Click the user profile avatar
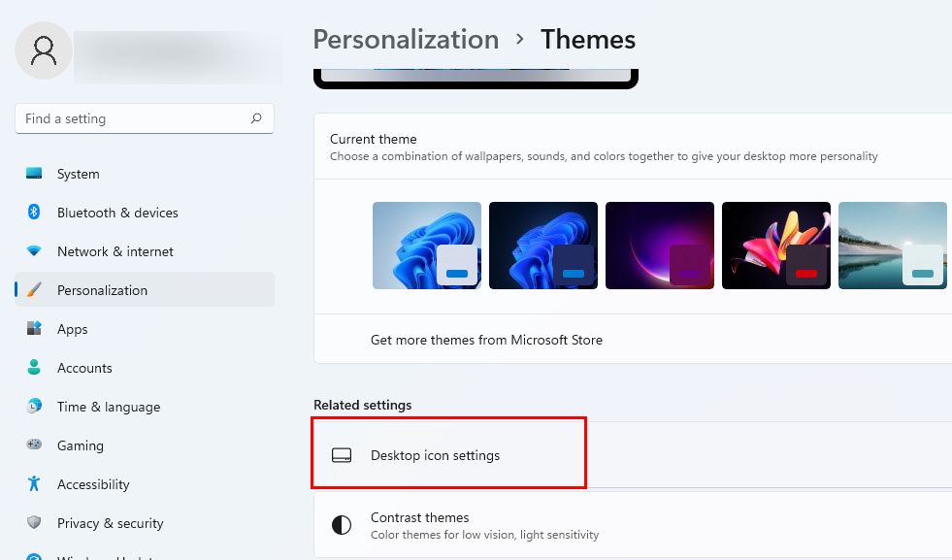This screenshot has width=952, height=560. 43,49
